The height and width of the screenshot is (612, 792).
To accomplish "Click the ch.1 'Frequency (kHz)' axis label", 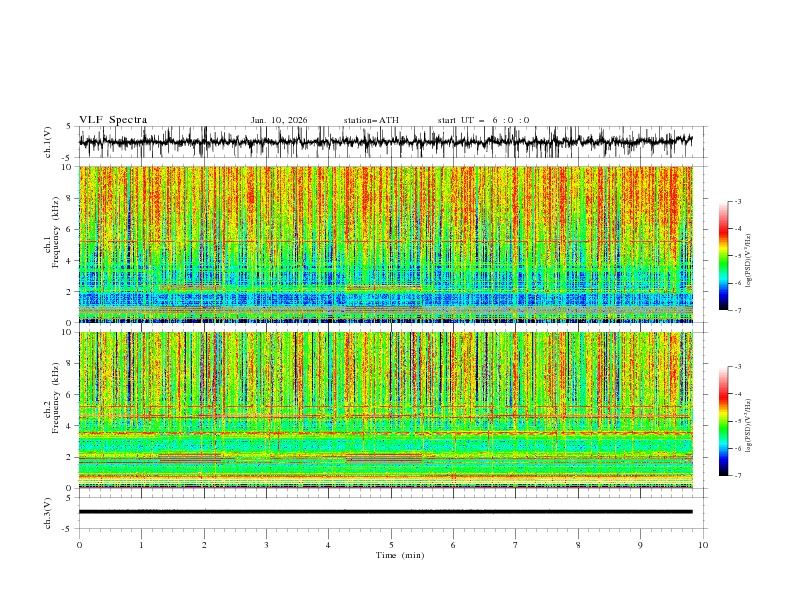I will (x=56, y=232).
